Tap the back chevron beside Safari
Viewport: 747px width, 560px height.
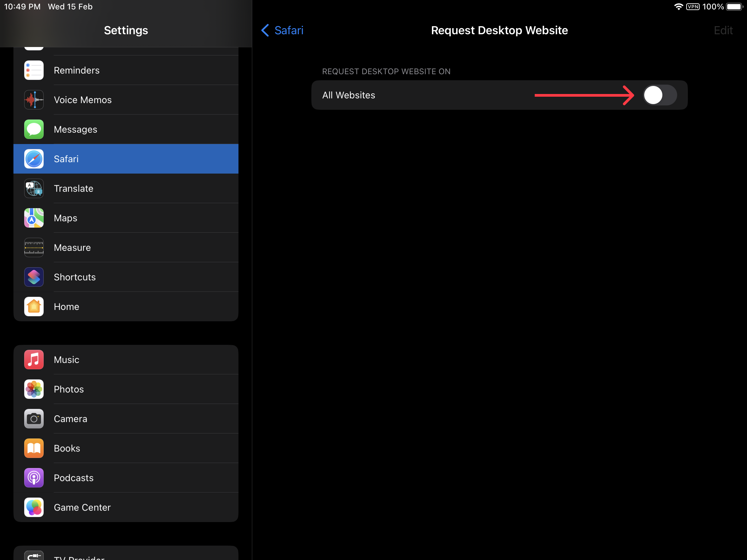(x=265, y=30)
